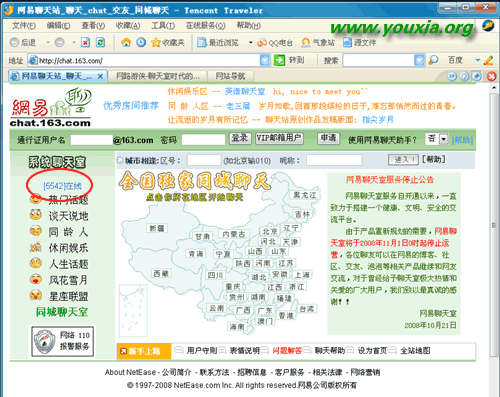Click the Home icon in toolbar

pyautogui.click(x=126, y=42)
